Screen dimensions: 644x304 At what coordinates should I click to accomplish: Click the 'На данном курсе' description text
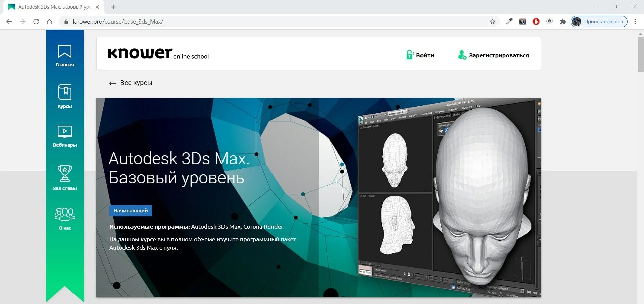203,243
